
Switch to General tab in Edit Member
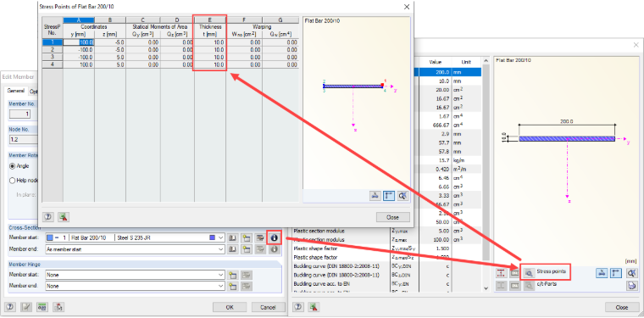tap(15, 91)
